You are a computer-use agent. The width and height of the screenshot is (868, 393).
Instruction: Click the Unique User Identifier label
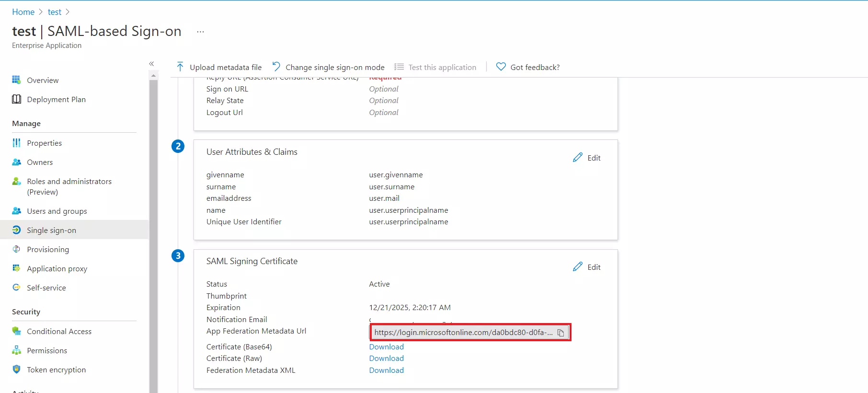tap(244, 222)
